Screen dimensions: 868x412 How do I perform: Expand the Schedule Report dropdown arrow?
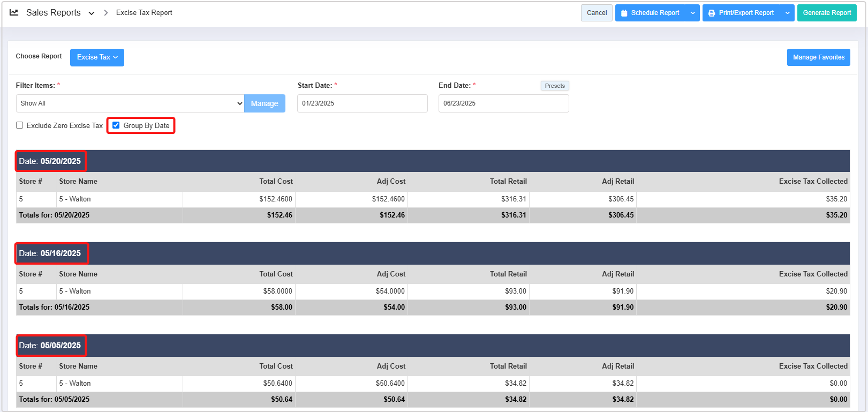click(693, 13)
